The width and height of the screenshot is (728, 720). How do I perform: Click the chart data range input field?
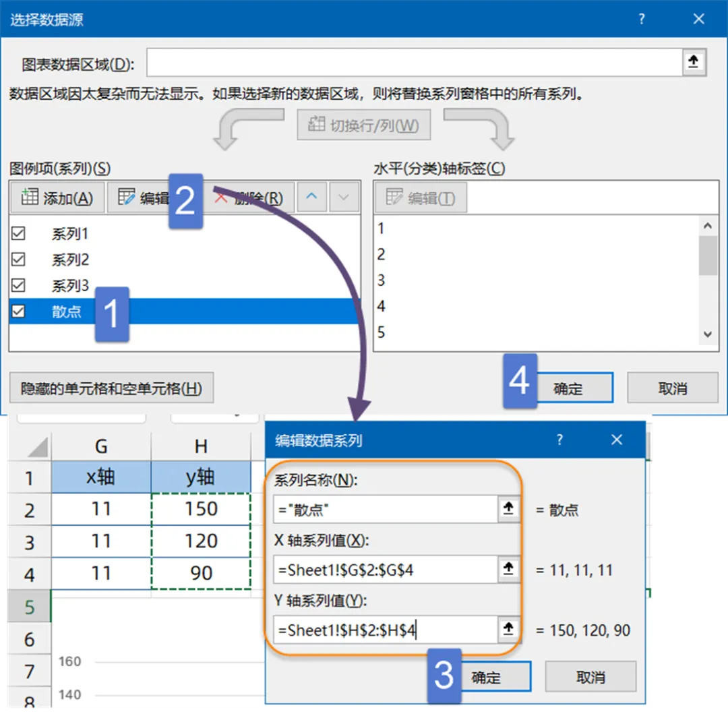[x=414, y=62]
